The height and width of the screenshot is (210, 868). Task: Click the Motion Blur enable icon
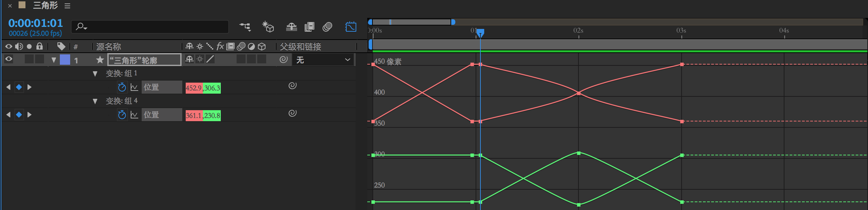click(x=327, y=27)
